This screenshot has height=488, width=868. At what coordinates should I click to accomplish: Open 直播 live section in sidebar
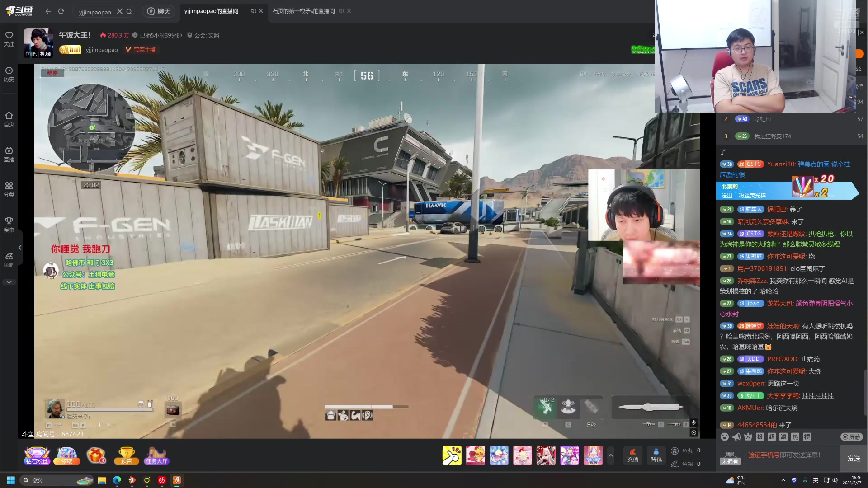pyautogui.click(x=9, y=154)
